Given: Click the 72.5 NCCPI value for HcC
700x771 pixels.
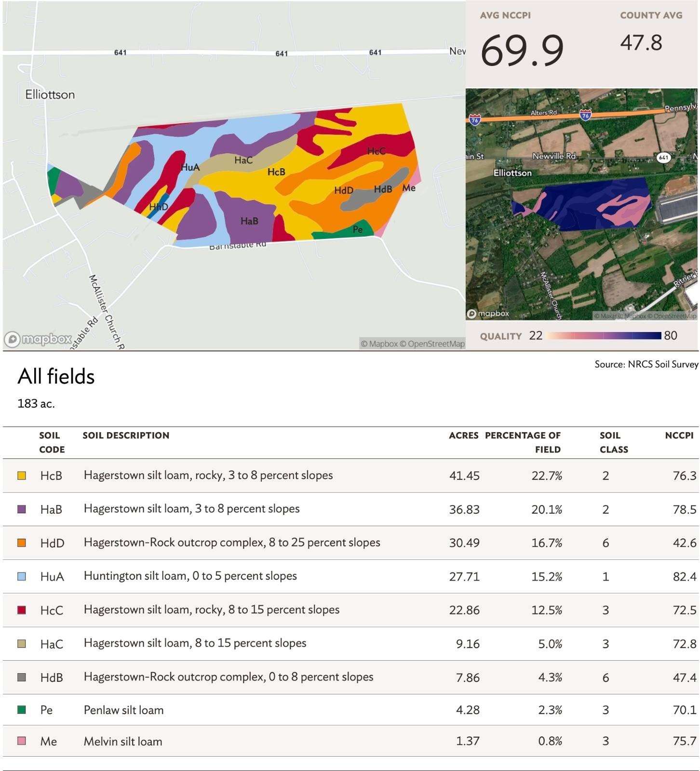Looking at the screenshot, I should pyautogui.click(x=685, y=610).
